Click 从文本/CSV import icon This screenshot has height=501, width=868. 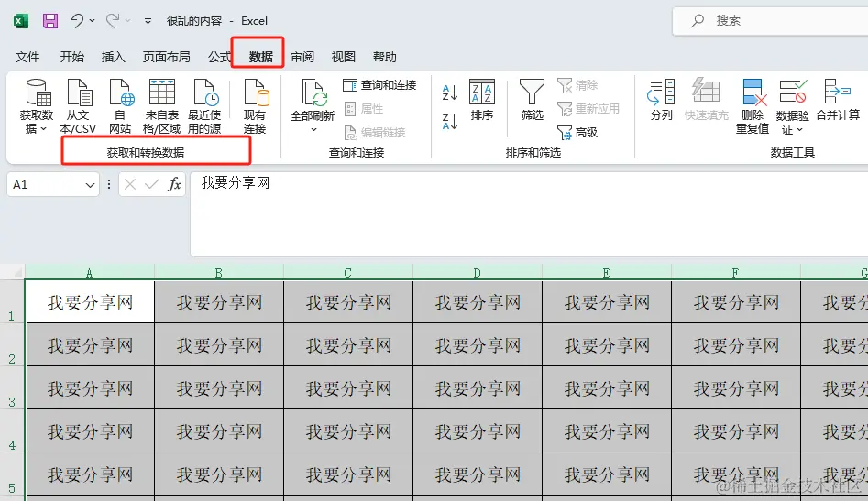(x=78, y=106)
